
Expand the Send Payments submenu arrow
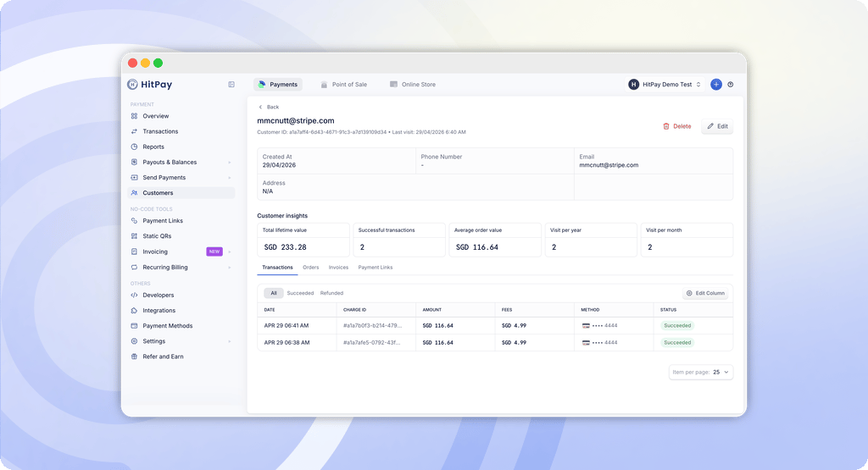229,178
